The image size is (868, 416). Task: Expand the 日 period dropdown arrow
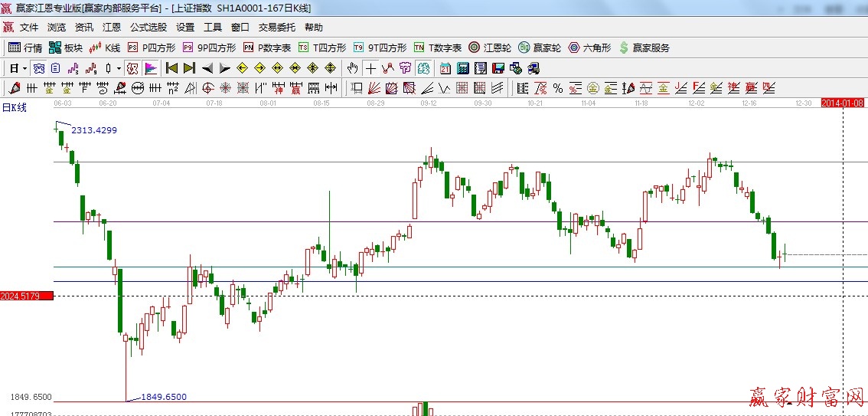[24, 68]
